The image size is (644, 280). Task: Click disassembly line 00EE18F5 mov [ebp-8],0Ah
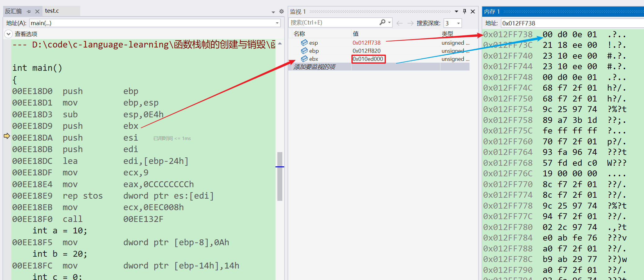click(121, 242)
